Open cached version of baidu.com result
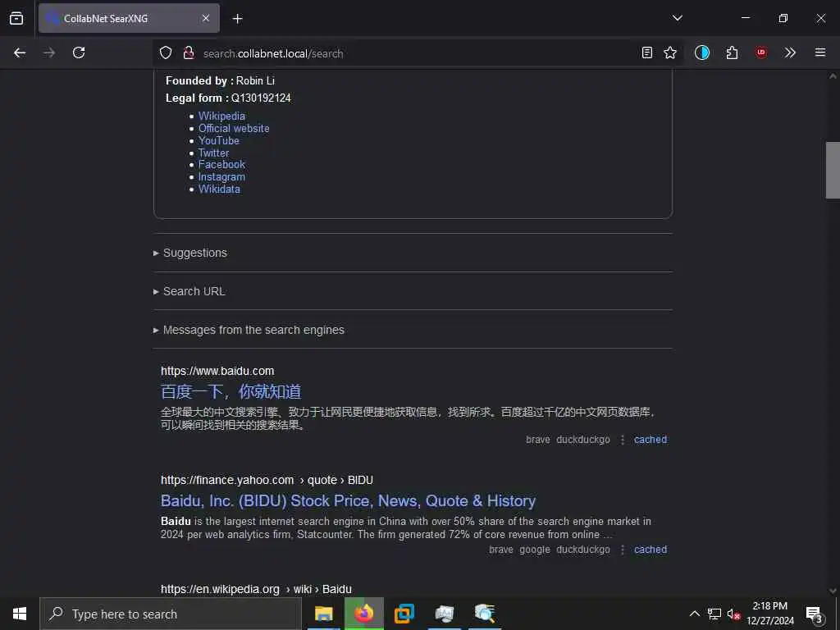This screenshot has height=630, width=840. 651,440
